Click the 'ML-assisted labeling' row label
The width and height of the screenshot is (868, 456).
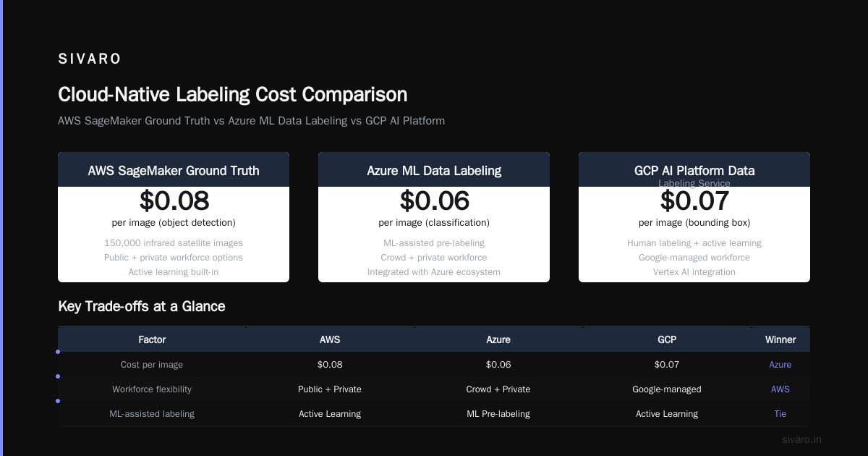tap(152, 414)
